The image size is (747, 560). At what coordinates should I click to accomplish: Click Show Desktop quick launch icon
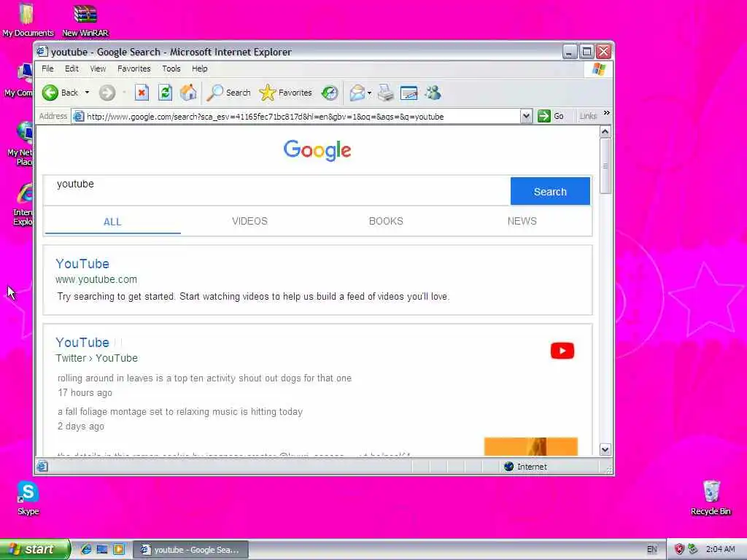pos(102,550)
